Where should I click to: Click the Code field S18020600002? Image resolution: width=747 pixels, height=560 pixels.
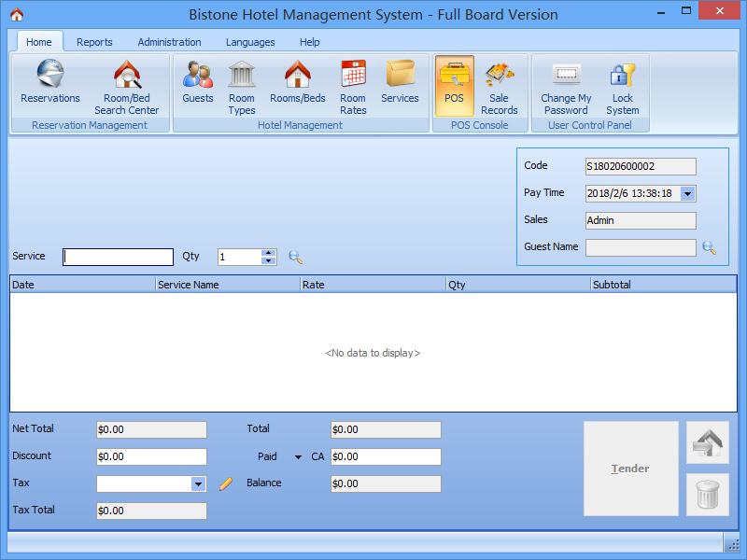tap(641, 166)
